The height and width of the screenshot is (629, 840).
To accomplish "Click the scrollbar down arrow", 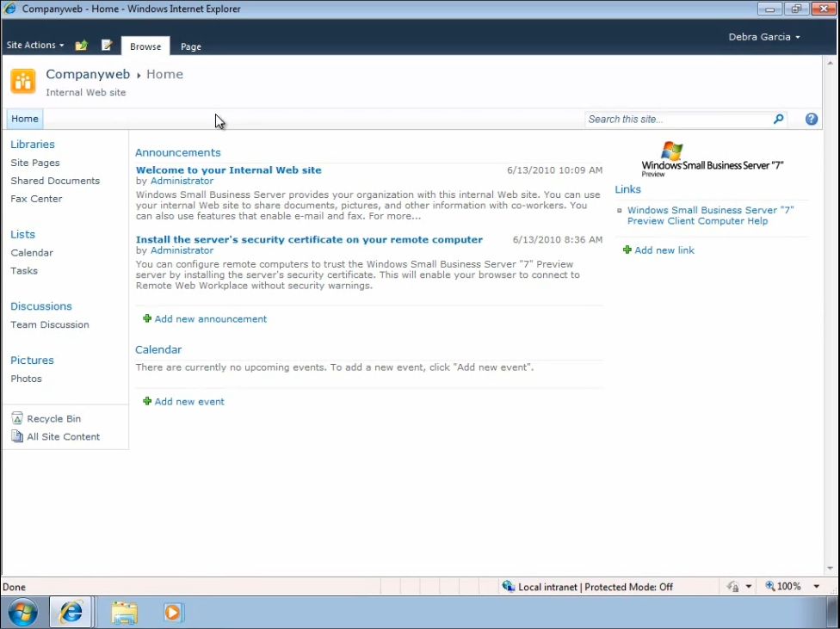I will pos(830,569).
